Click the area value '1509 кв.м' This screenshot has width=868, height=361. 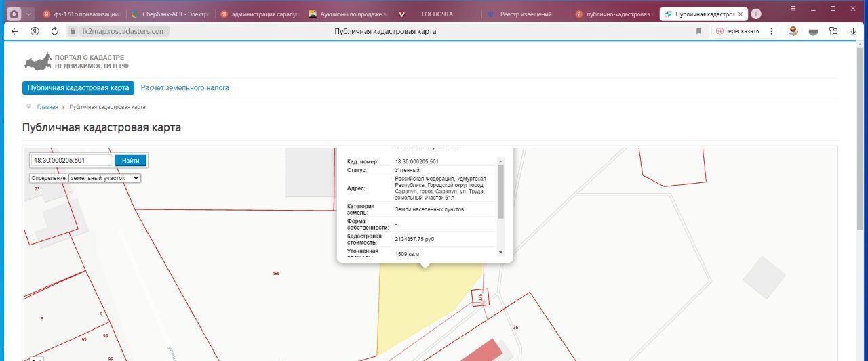407,254
